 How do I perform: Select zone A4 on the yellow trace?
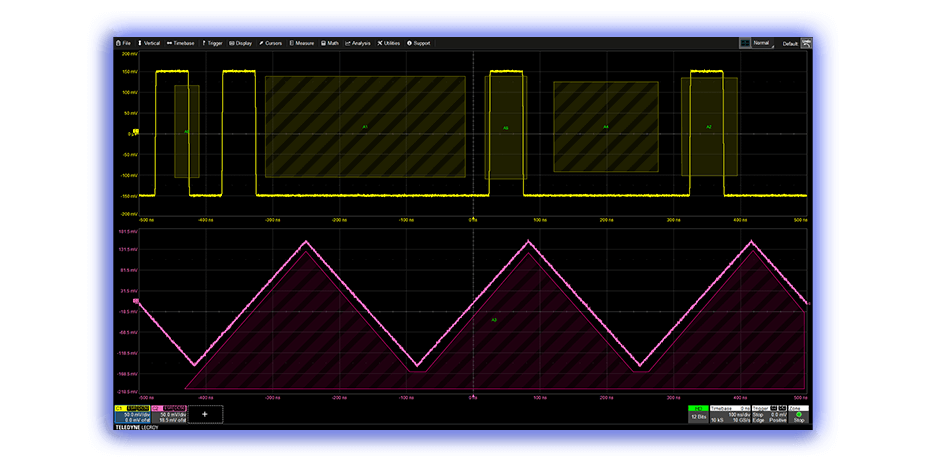605,127
